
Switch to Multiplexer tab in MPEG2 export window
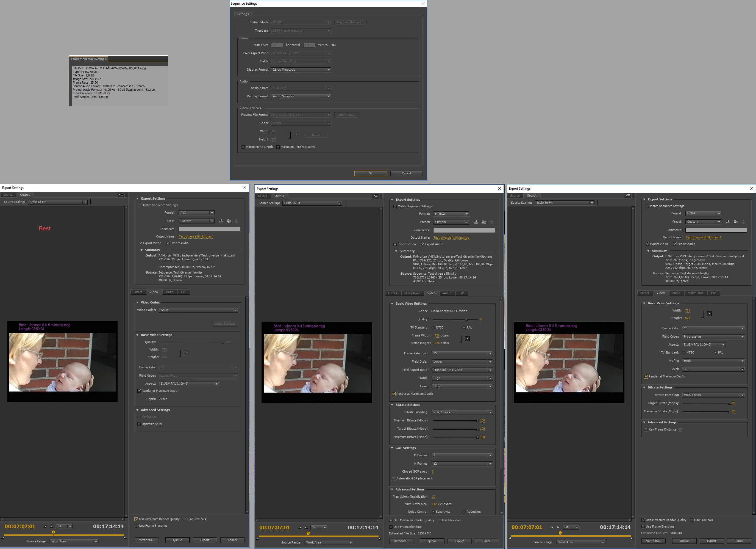[x=412, y=293]
